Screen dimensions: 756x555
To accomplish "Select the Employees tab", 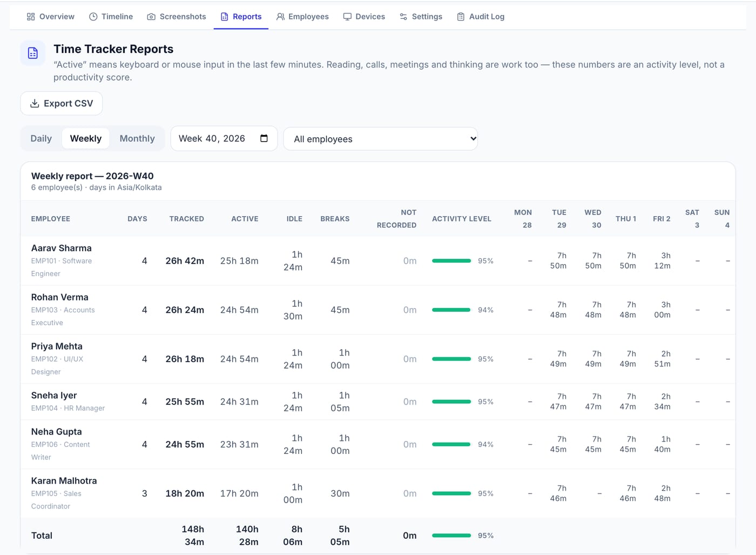I will coord(302,17).
